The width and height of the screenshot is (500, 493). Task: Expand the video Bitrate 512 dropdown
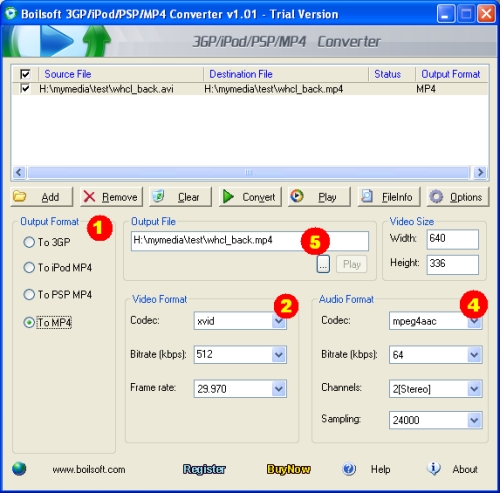279,354
